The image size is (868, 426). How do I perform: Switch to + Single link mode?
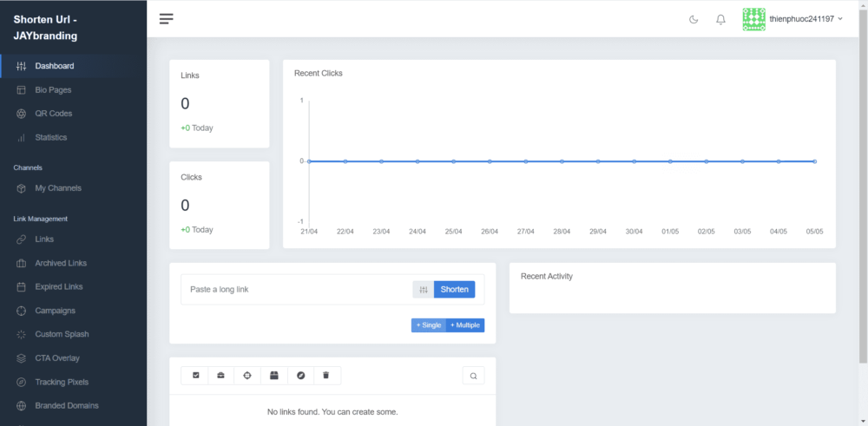tap(428, 325)
